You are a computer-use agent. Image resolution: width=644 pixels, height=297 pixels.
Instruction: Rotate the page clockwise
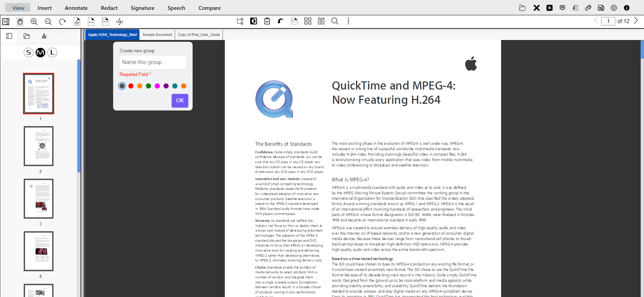tap(63, 22)
